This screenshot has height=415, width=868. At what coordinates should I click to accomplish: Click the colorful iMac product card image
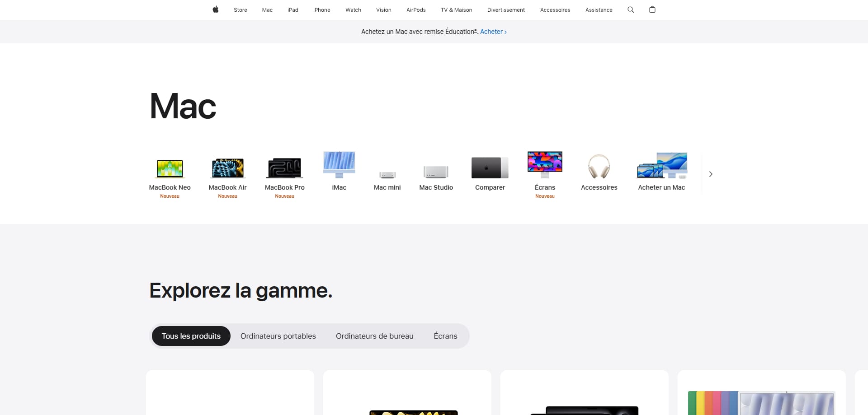(761, 403)
